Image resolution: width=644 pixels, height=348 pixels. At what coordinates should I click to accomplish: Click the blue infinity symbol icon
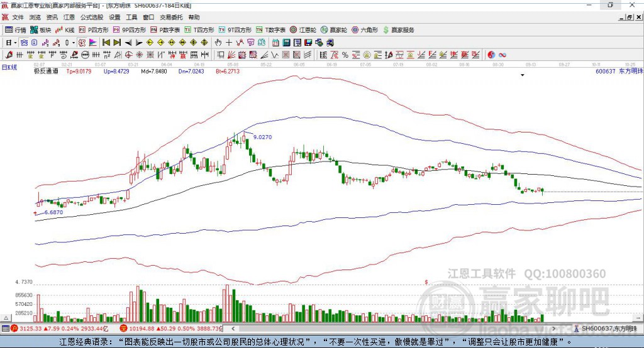502,55
